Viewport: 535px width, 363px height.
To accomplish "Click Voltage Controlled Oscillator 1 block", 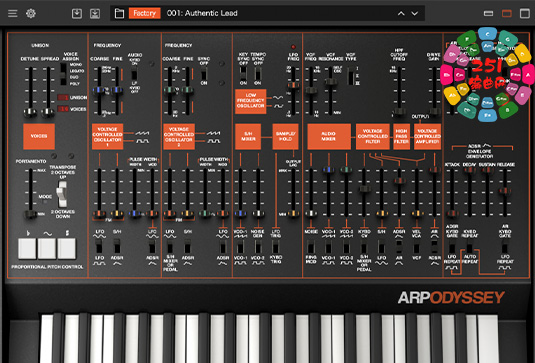I will (x=107, y=136).
